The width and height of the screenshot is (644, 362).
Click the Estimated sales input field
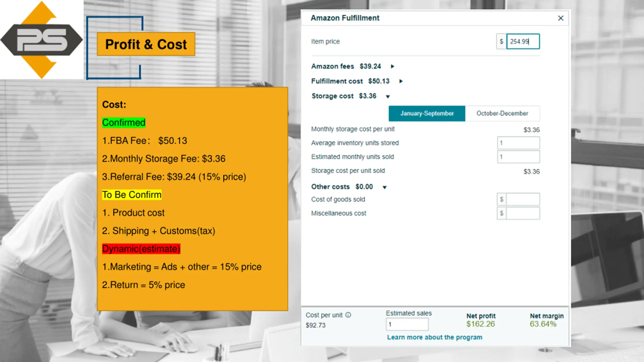click(x=407, y=324)
